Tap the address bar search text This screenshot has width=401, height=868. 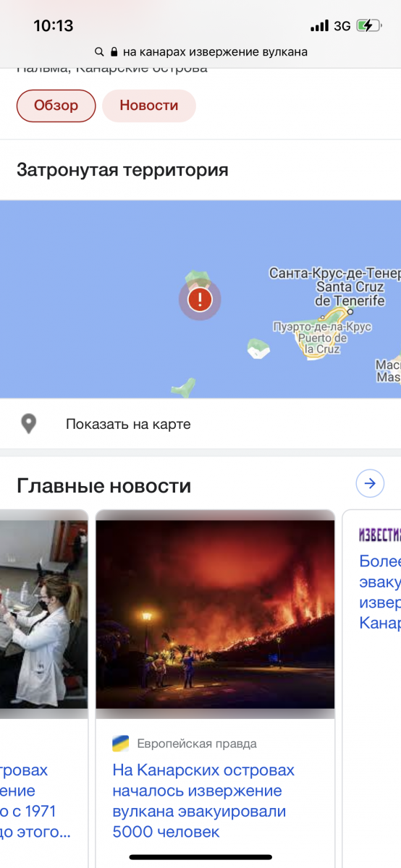click(x=215, y=52)
